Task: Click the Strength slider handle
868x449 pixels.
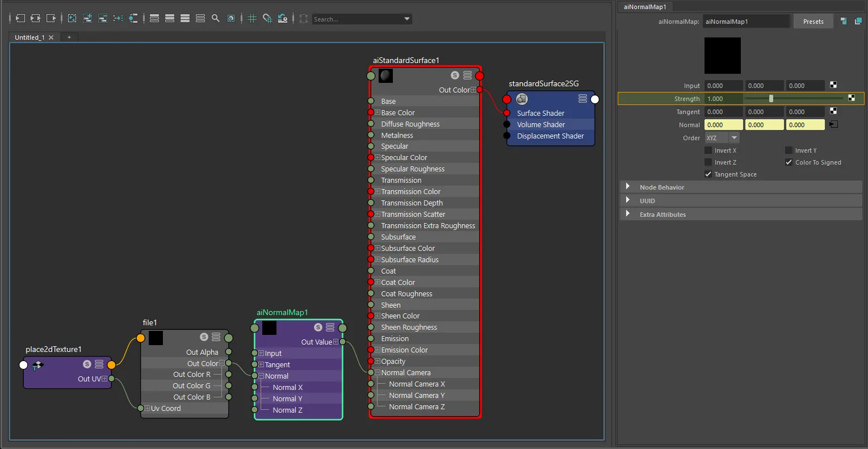Action: [x=771, y=99]
